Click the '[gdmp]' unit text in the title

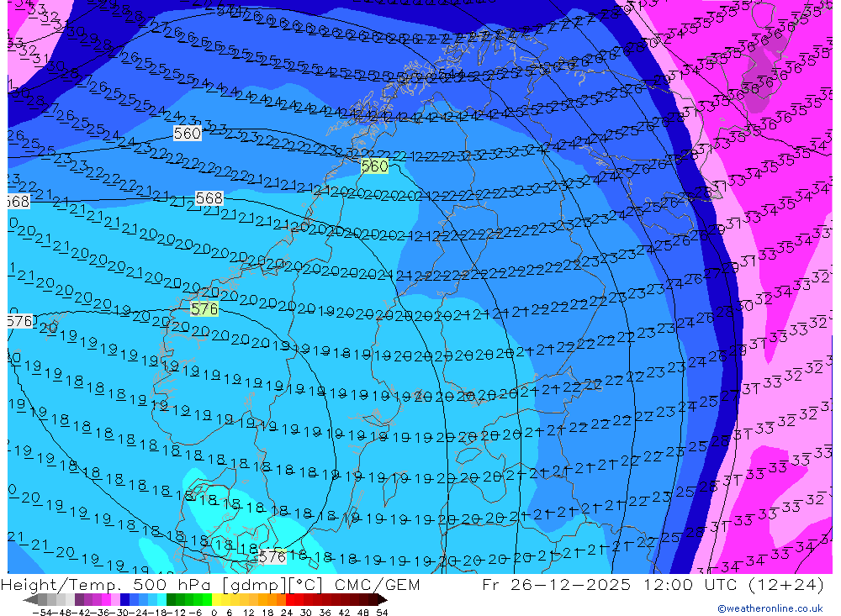point(255,584)
